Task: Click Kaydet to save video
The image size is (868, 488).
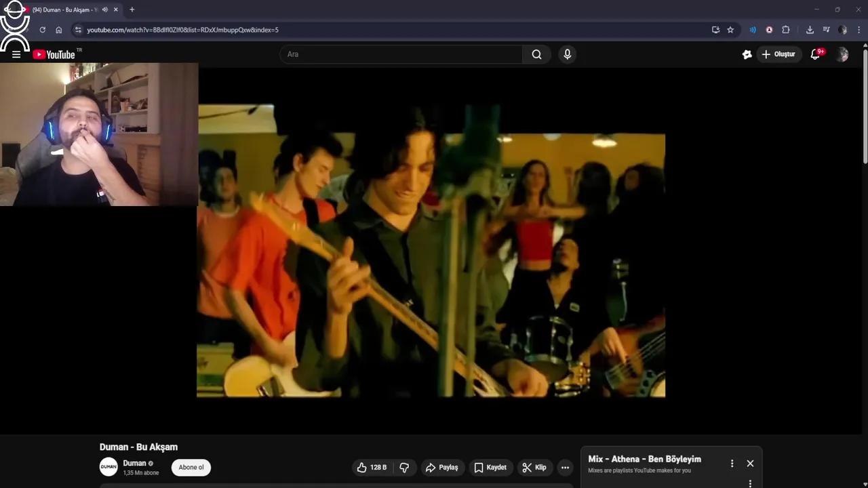Action: (x=490, y=467)
